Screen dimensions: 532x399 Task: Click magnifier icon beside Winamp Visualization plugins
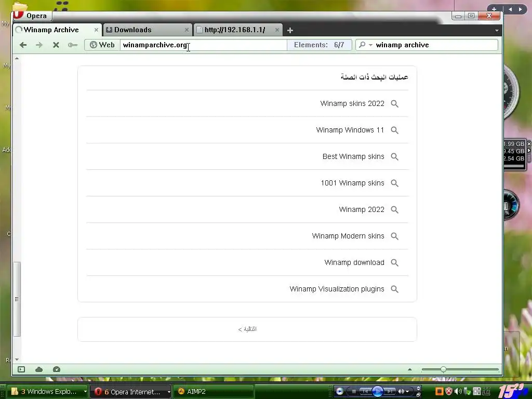(394, 289)
